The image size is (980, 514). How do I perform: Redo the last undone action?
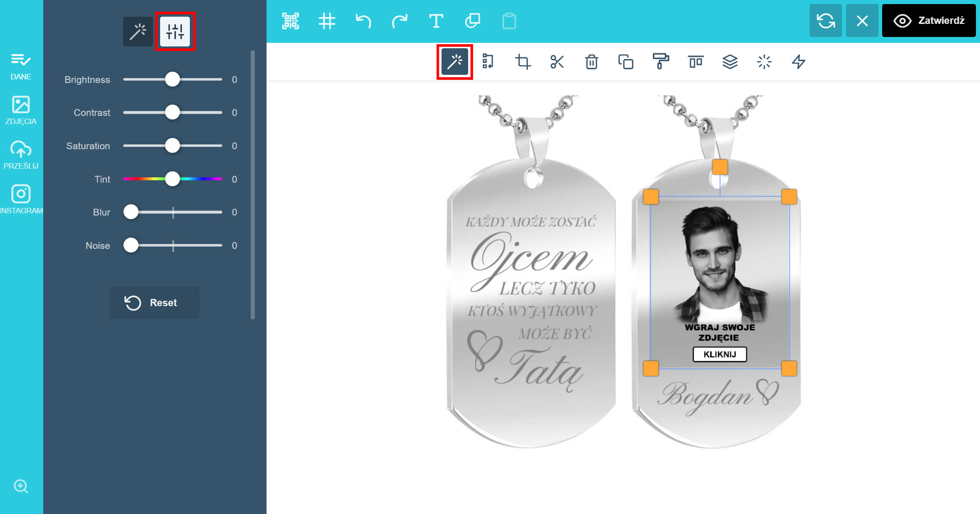(x=400, y=21)
